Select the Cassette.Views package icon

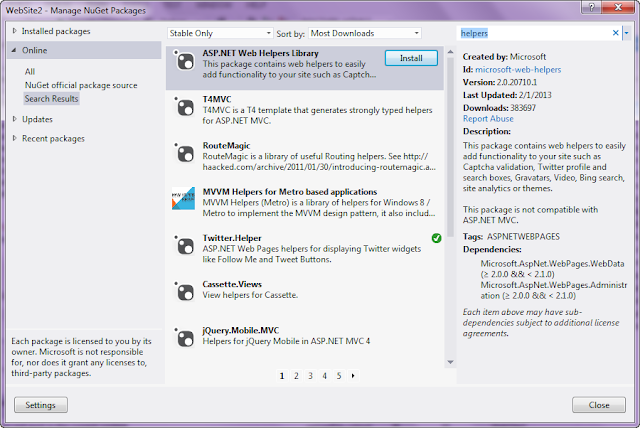184,292
